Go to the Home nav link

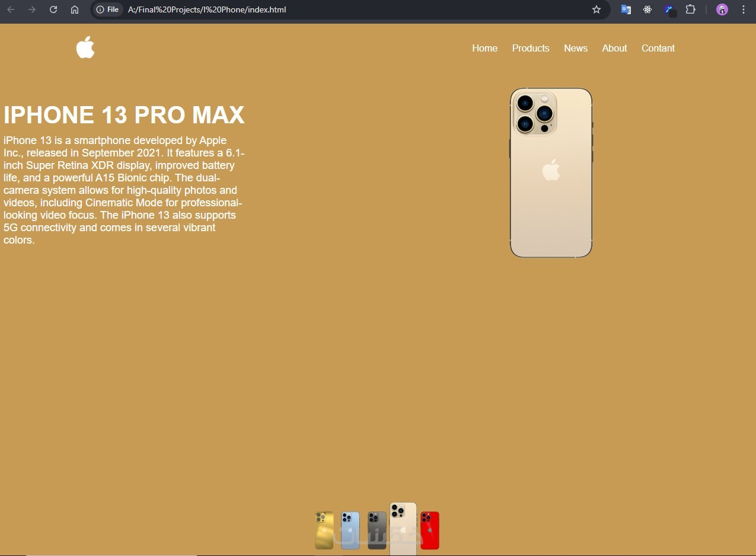[484, 48]
